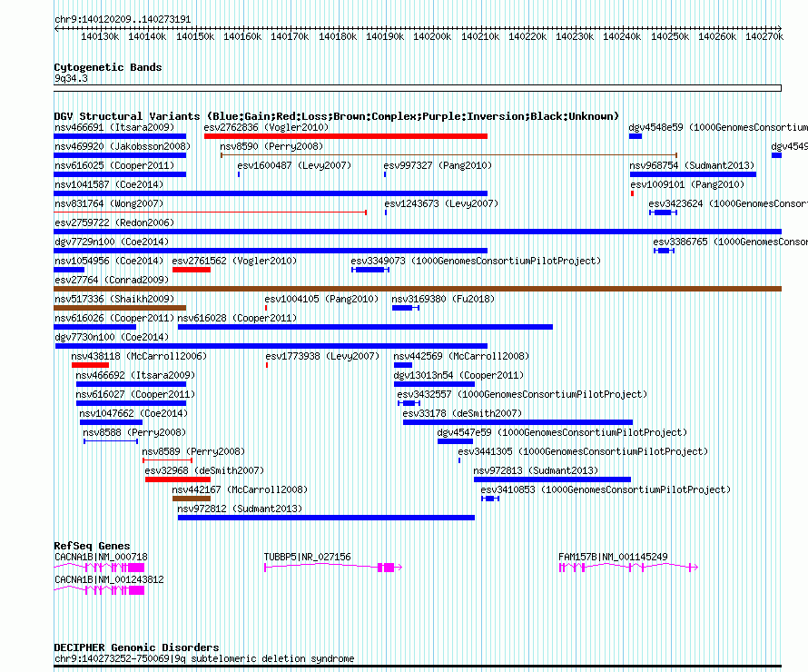Click nsv1054956 (Coe2014) variant label
Viewport: 808px width, 672px height.
click(x=109, y=261)
